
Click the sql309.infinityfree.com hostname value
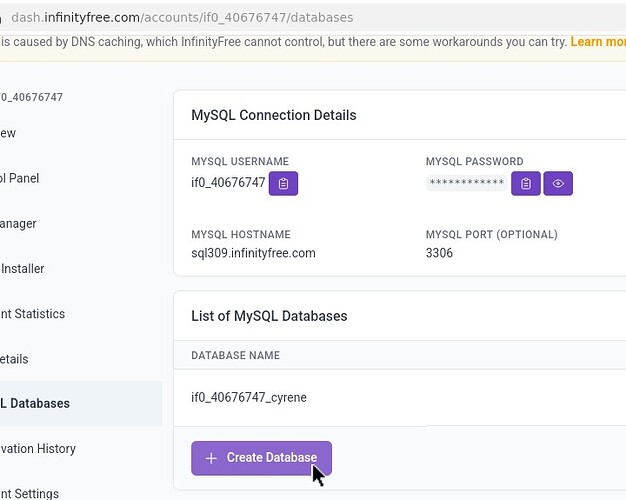[253, 253]
